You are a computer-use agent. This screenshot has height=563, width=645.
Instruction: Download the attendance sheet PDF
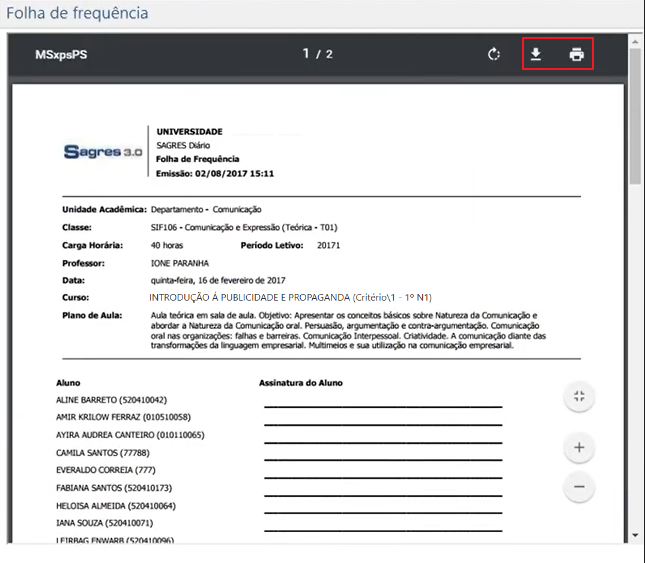coord(536,54)
